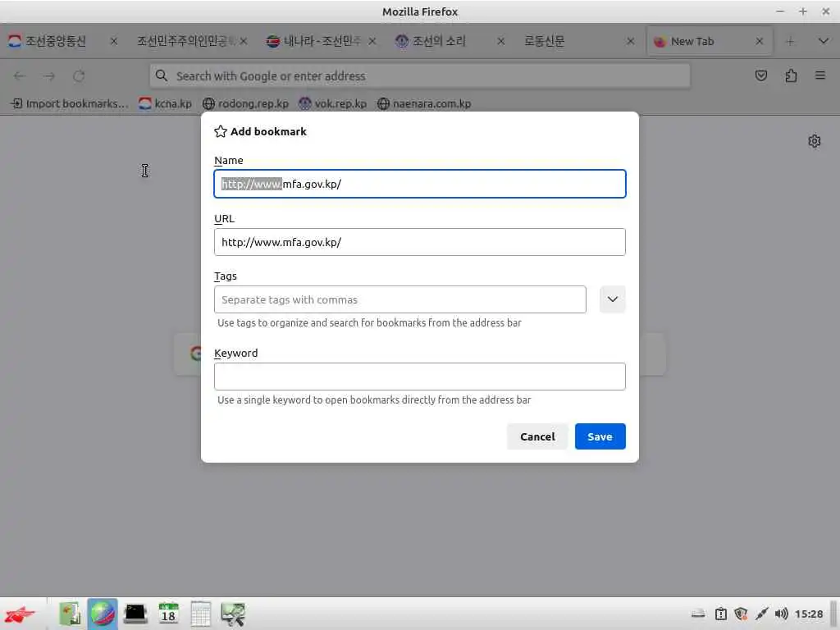Open the file manager taskbar icon

(70, 614)
